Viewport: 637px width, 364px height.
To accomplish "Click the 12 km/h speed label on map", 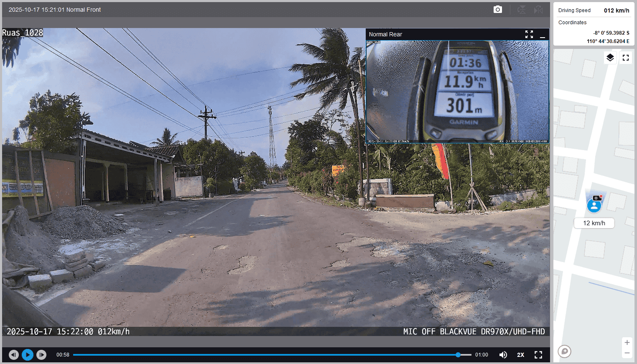I will [594, 223].
